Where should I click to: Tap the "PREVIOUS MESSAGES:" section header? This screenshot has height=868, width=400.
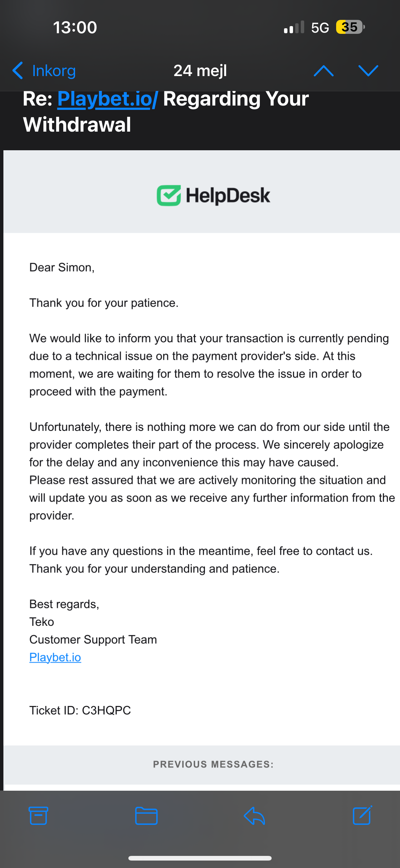(213, 764)
